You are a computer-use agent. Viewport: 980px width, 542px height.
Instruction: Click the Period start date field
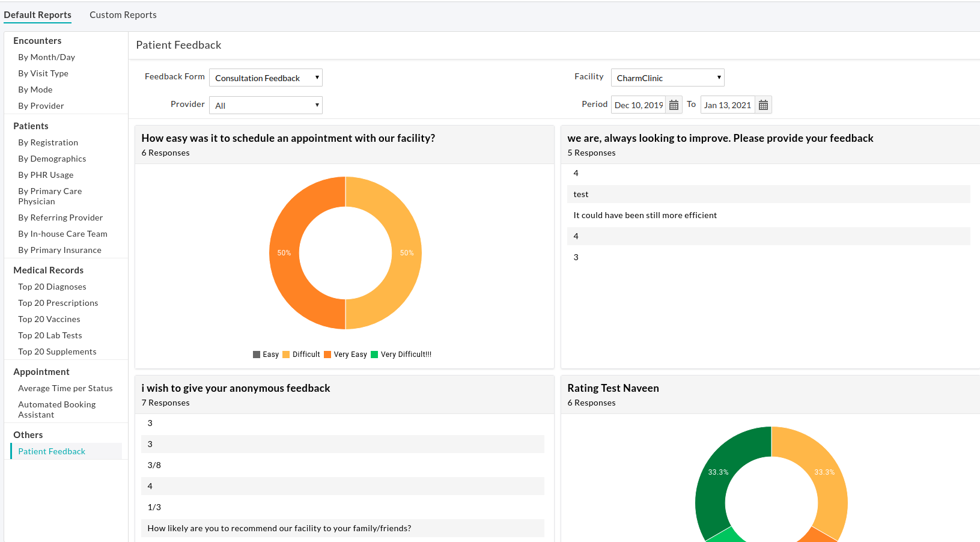click(x=638, y=104)
